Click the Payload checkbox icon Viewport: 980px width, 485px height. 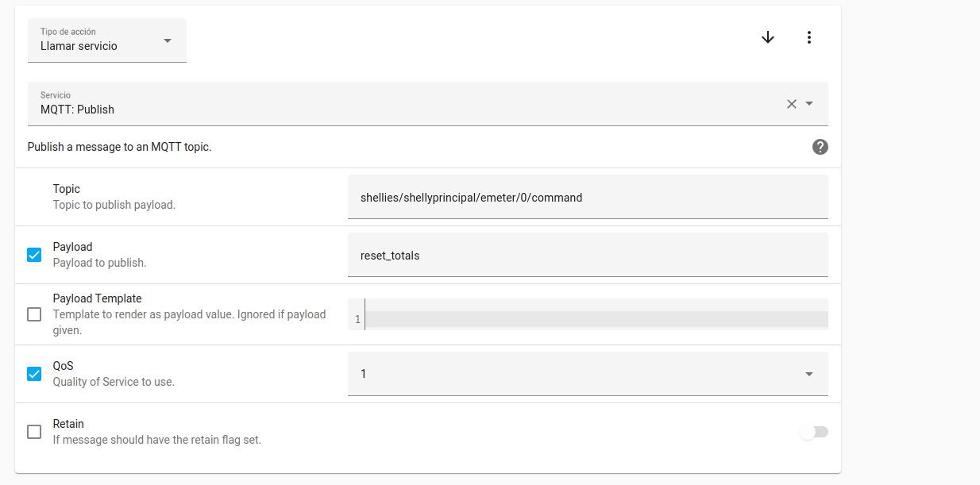coord(34,254)
